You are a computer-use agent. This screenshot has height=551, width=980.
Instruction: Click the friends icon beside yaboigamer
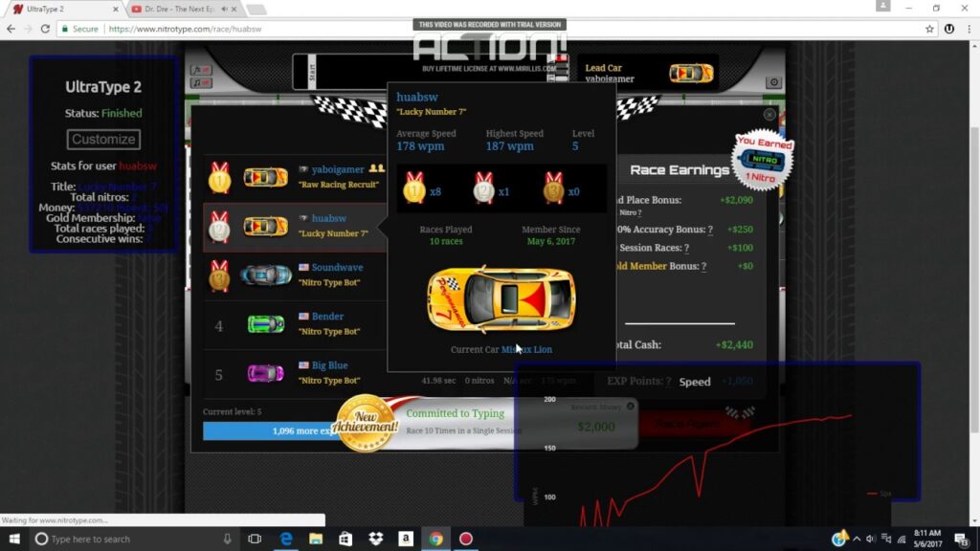376,168
